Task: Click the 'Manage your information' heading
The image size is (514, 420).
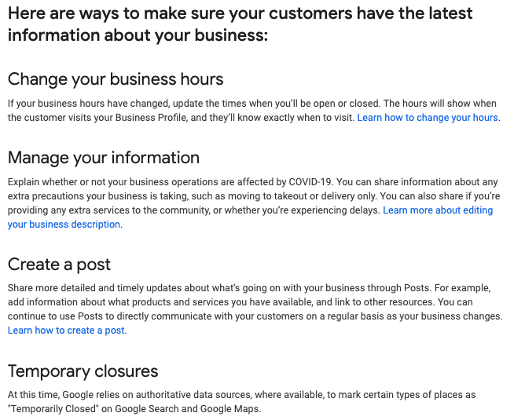Action: (x=104, y=158)
